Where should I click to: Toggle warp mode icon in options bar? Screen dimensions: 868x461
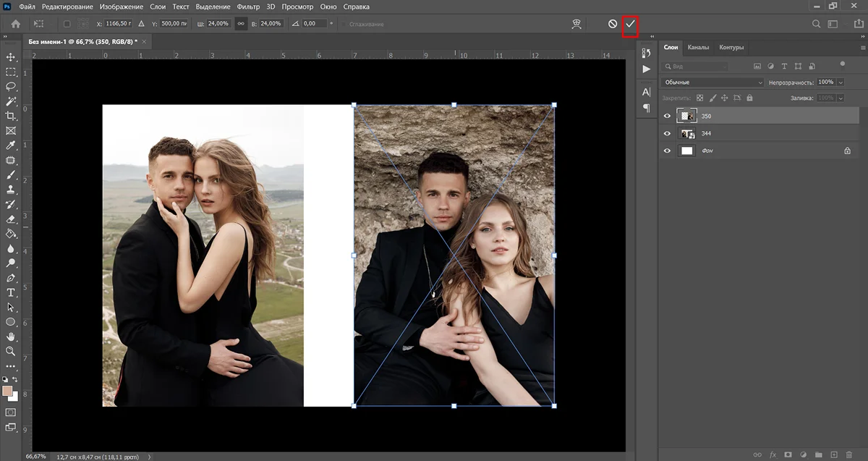576,24
